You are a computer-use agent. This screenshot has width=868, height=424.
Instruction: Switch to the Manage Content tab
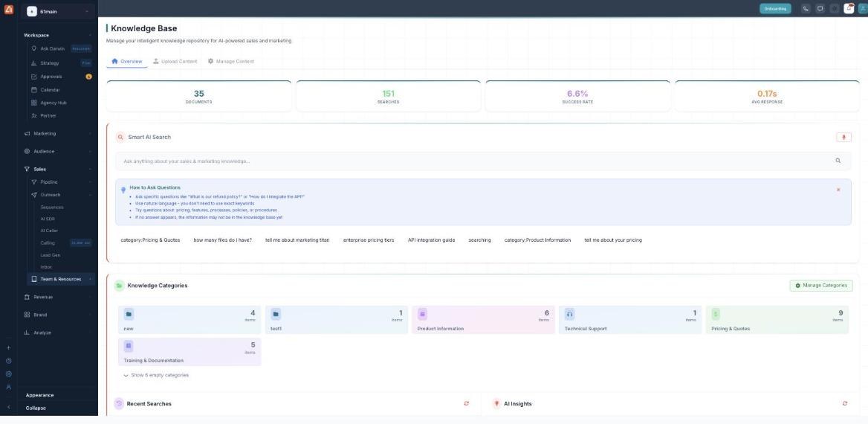[231, 62]
